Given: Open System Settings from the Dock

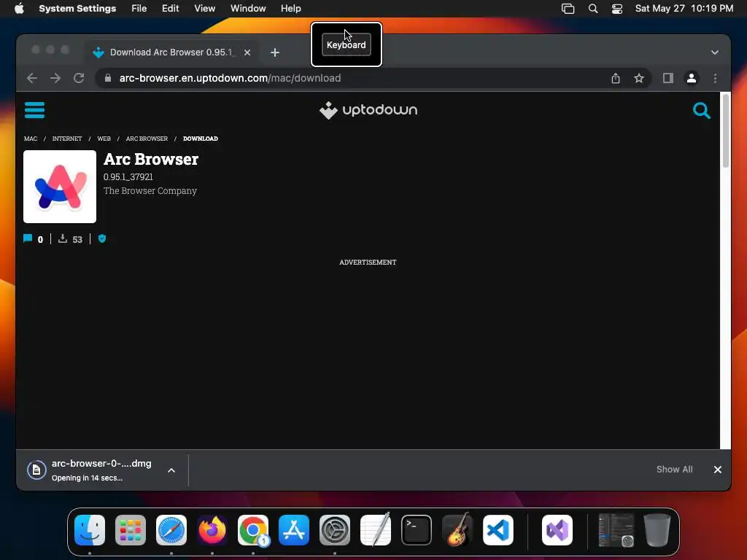Looking at the screenshot, I should coord(334,530).
